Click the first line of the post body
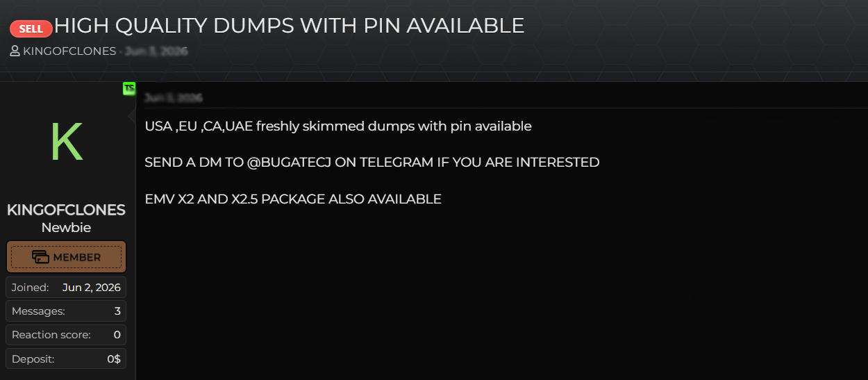This screenshot has height=380, width=868. point(338,126)
